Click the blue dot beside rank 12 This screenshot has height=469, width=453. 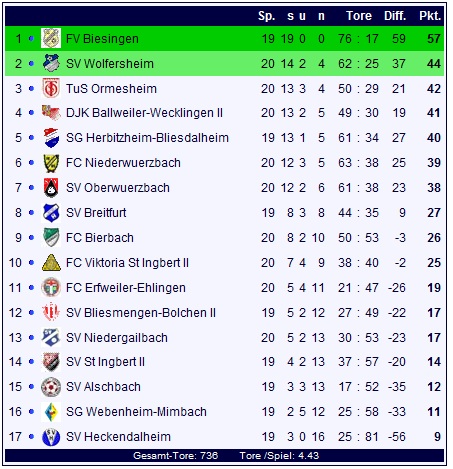click(31, 313)
